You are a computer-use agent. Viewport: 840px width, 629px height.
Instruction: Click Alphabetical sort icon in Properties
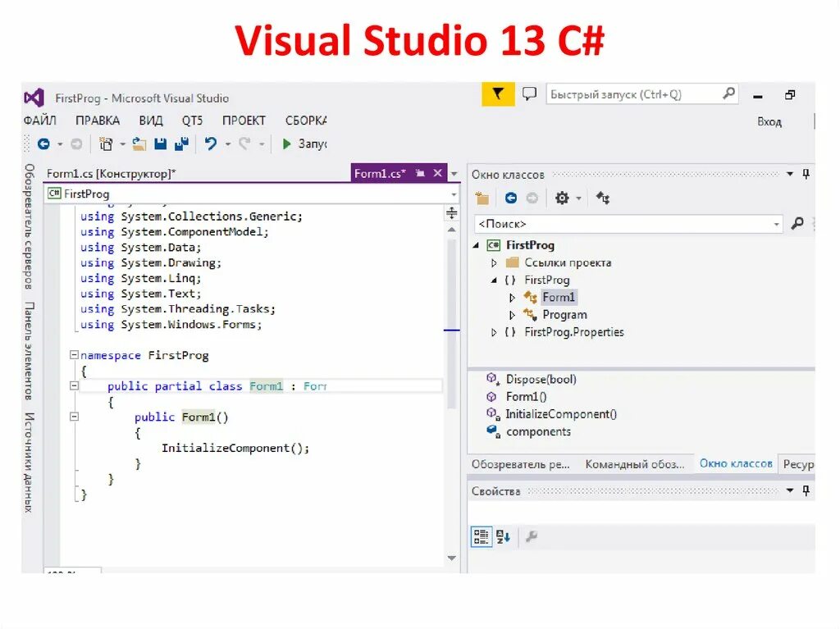[x=503, y=536]
